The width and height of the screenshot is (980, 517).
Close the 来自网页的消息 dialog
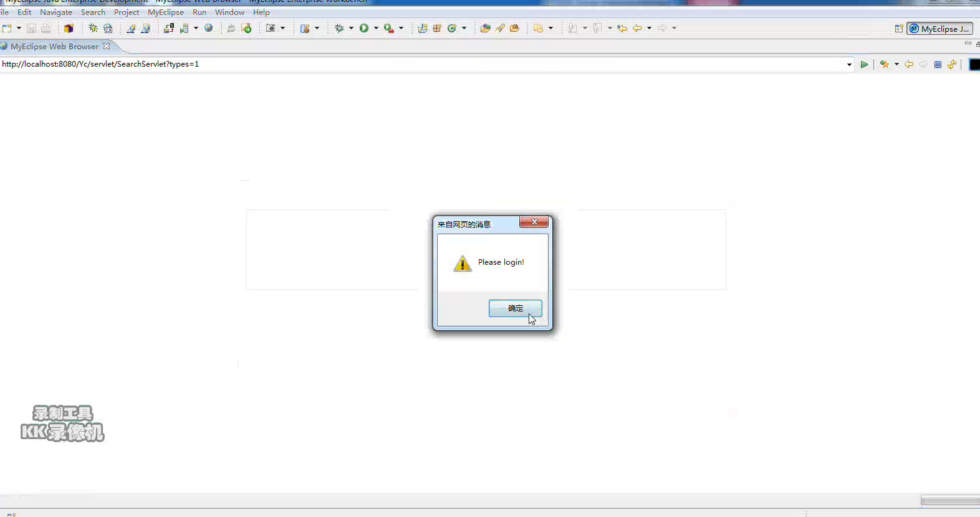pyautogui.click(x=534, y=222)
